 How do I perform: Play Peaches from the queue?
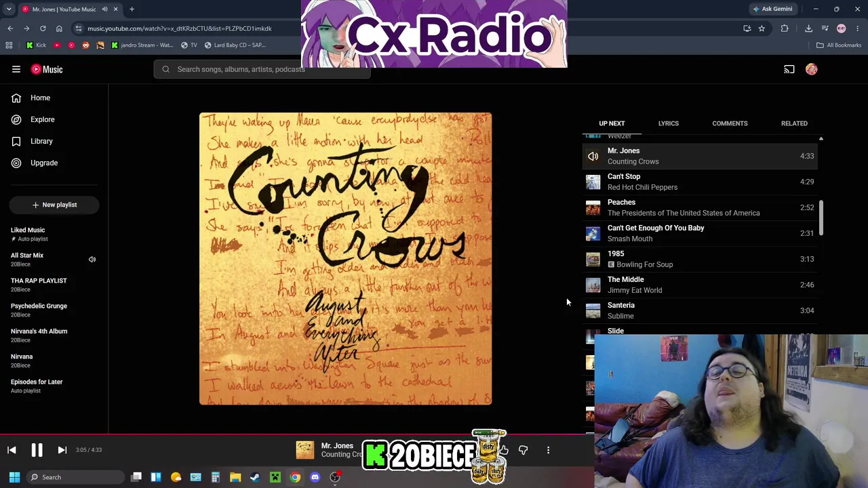pos(699,207)
